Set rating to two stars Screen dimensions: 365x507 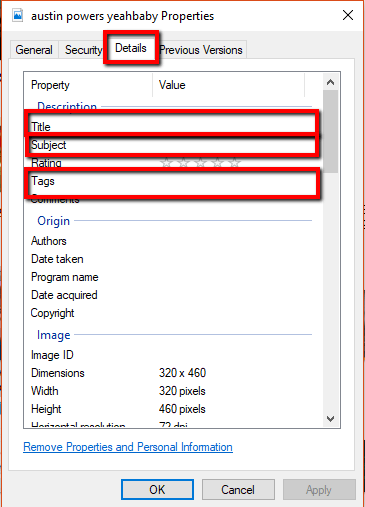point(183,163)
